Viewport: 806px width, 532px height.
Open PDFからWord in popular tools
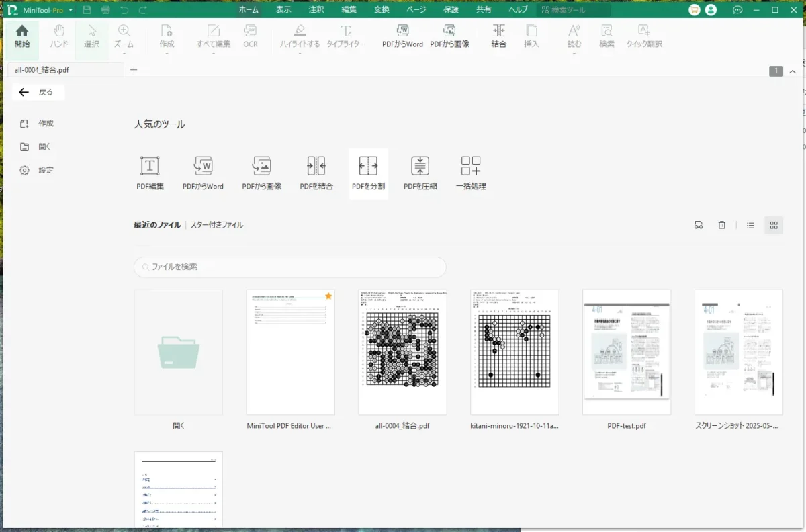click(x=203, y=173)
